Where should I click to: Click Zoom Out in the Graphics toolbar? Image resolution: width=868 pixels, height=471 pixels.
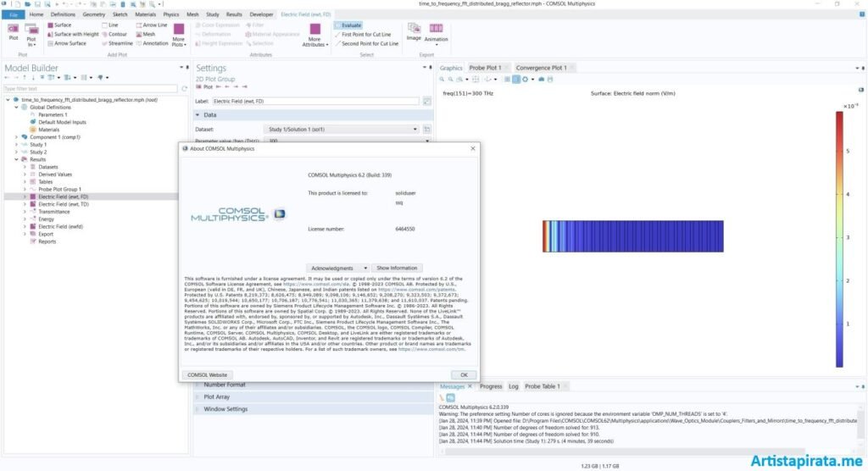pyautogui.click(x=450, y=80)
